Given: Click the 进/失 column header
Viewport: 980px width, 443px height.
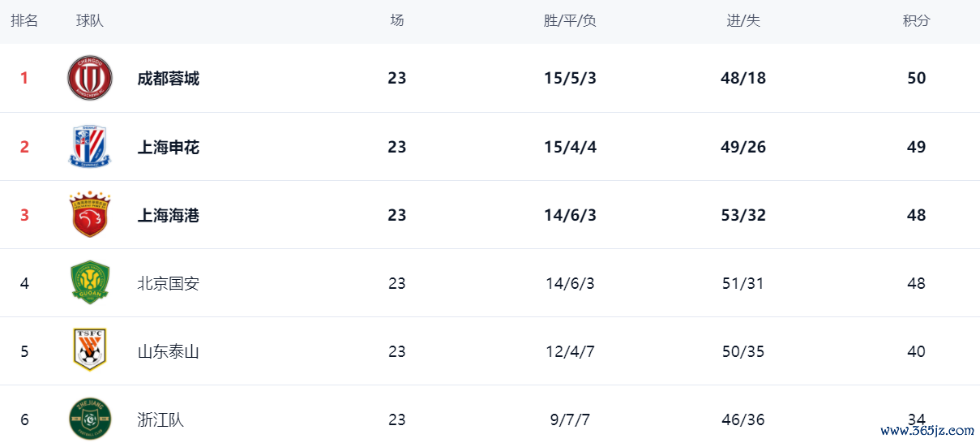Looking at the screenshot, I should coord(743,21).
